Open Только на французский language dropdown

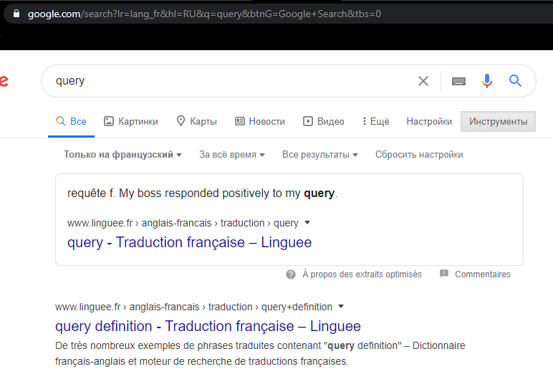pos(122,155)
